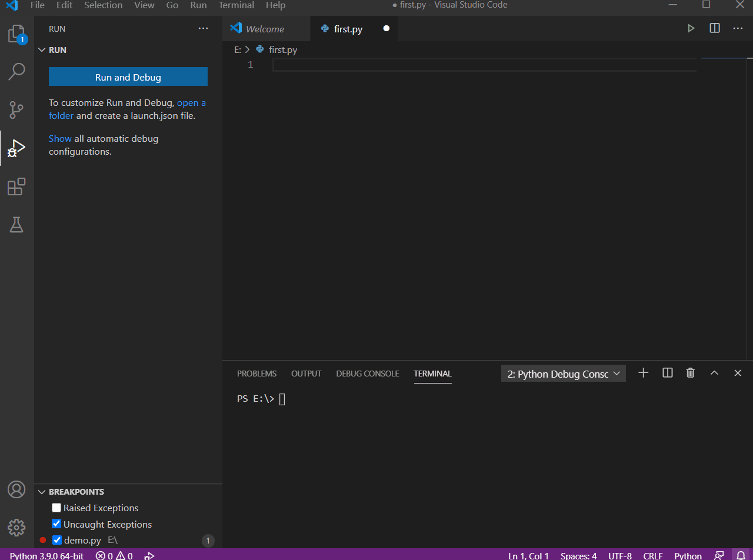Open the Test flask view icon
The height and width of the screenshot is (560, 753).
(16, 224)
